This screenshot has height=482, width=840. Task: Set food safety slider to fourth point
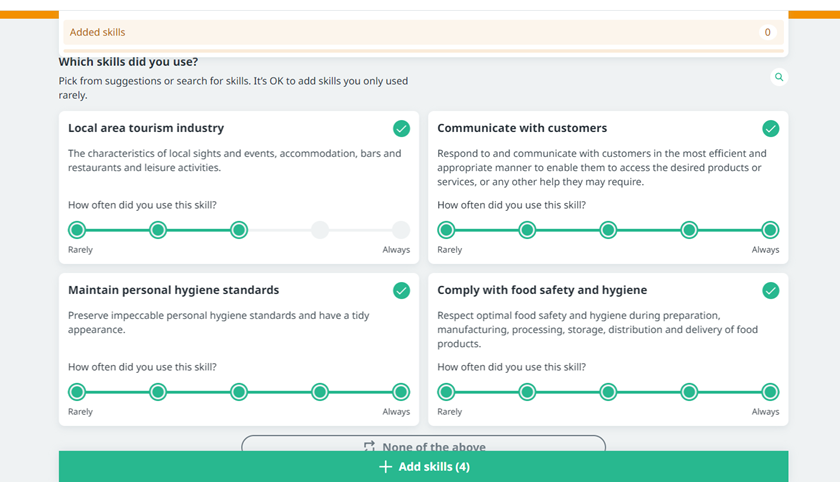tap(689, 392)
